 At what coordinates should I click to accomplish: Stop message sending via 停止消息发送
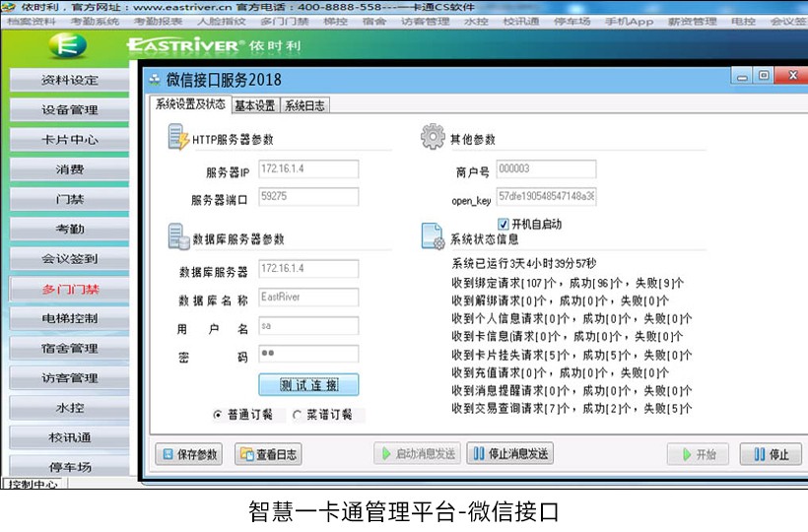pyautogui.click(x=509, y=454)
